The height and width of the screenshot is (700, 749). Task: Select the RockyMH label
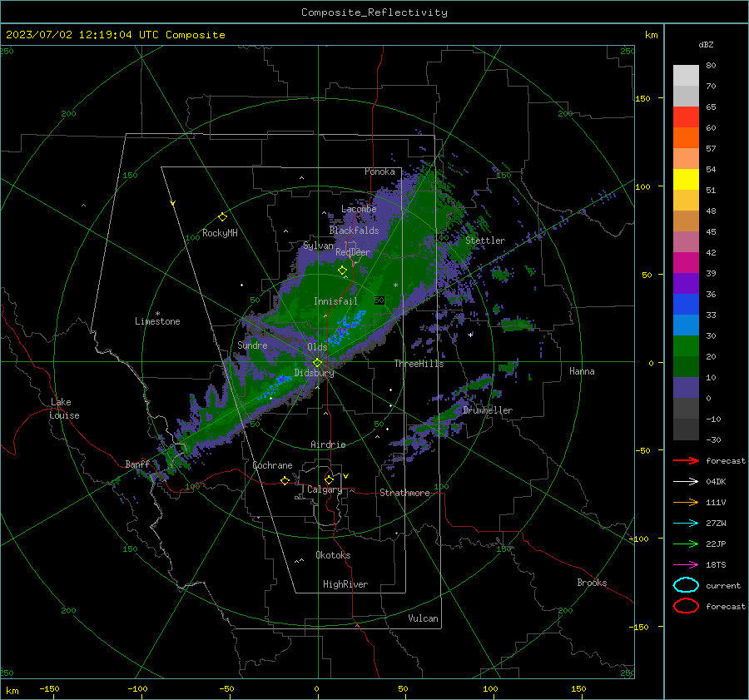(x=220, y=233)
